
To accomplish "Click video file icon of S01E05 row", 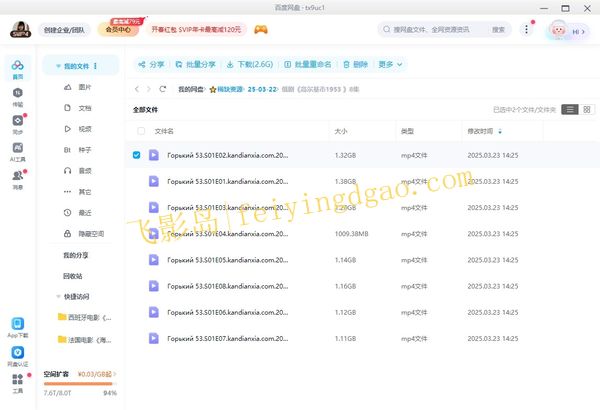I will click(x=154, y=260).
